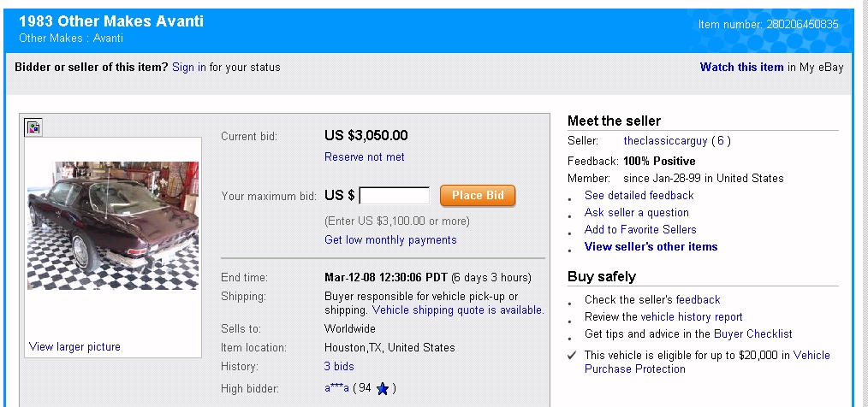Click Watch this item link

click(x=741, y=67)
